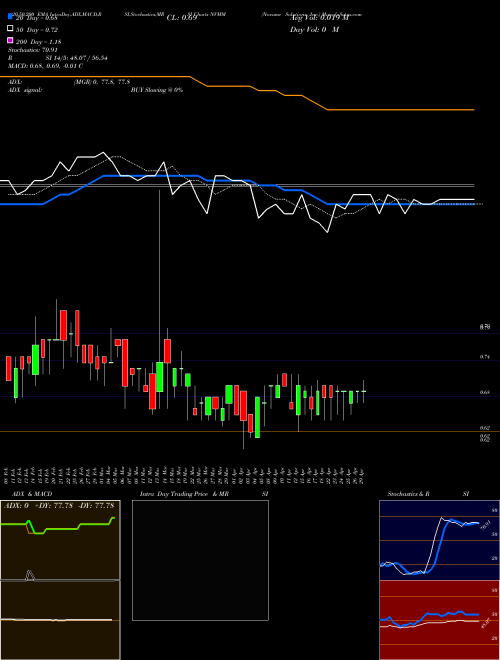Image resolution: width=500 pixels, height=660 pixels.
Task: Click the '(MGR) 0, 77.8, 77.8' value
Action: click(102, 82)
